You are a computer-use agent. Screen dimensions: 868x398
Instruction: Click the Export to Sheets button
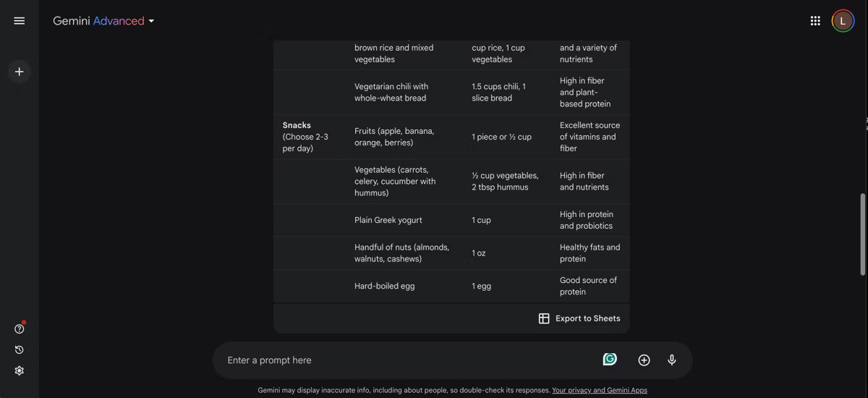tap(579, 318)
